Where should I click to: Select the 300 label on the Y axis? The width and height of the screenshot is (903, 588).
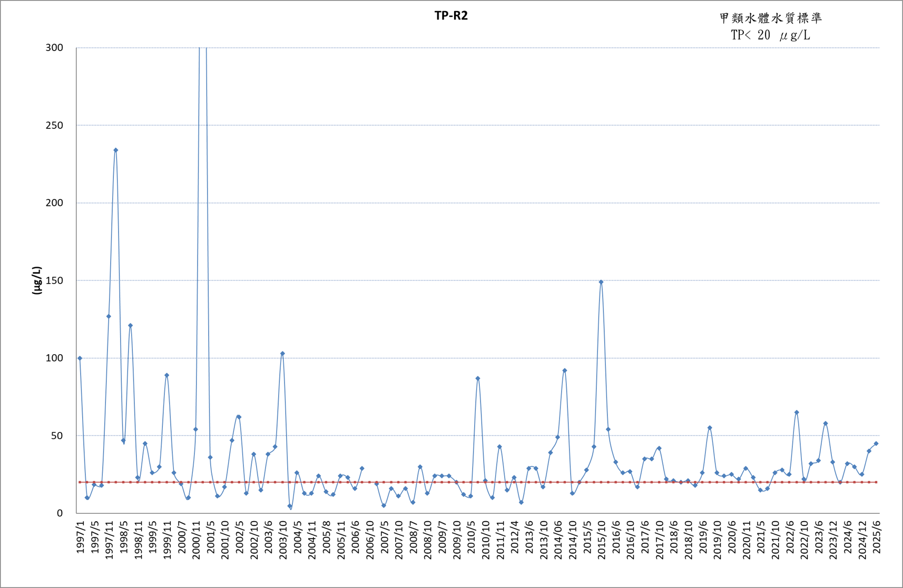(54, 48)
